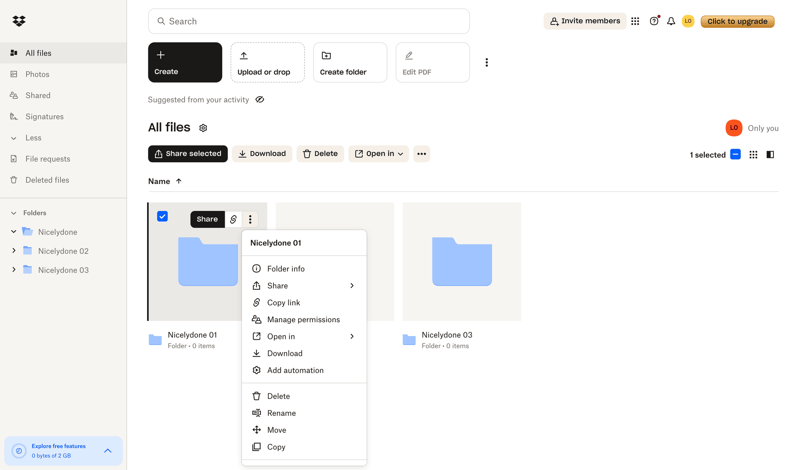Select Nicelydone 02 in the folder tree

(x=63, y=251)
